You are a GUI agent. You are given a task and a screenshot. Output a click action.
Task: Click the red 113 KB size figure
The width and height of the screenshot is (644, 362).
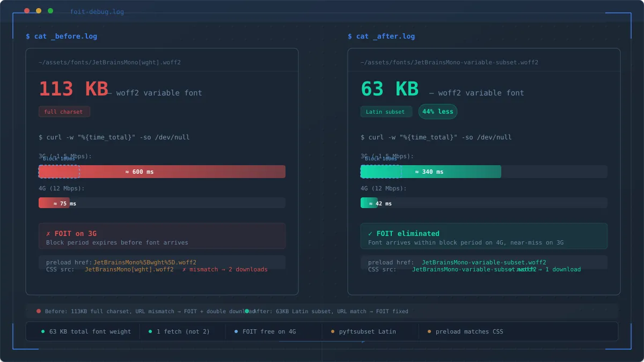click(73, 89)
